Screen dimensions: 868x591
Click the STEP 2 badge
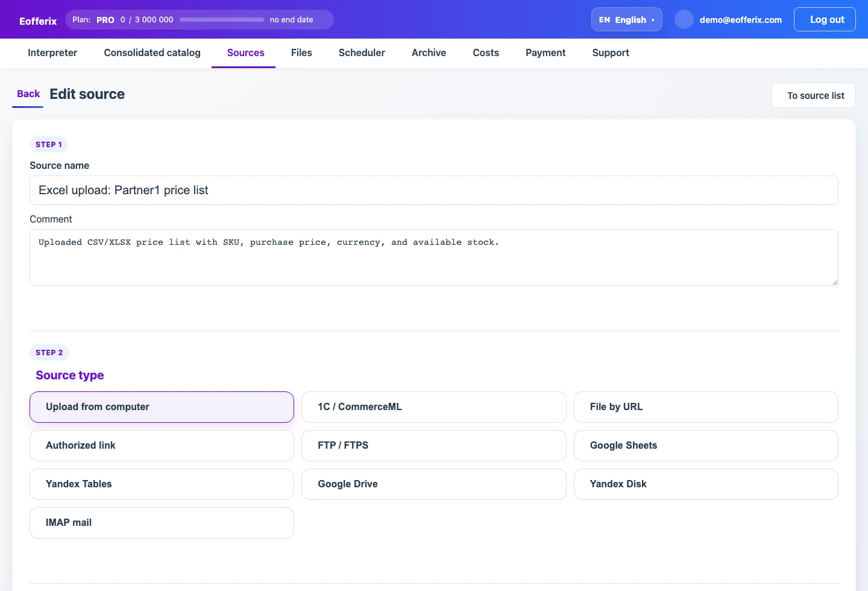tap(49, 353)
